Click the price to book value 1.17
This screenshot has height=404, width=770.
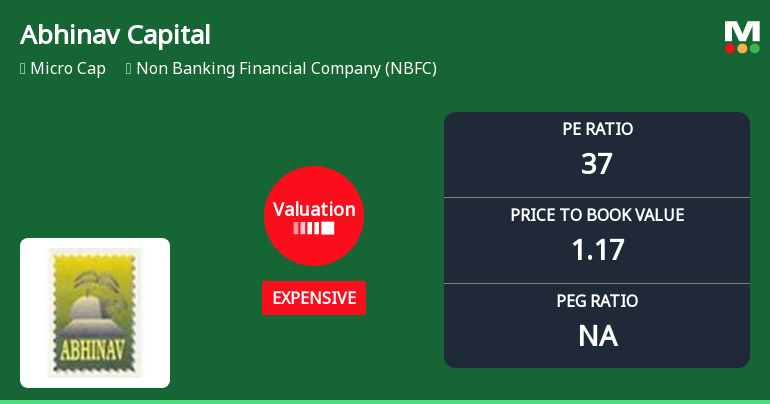597,250
